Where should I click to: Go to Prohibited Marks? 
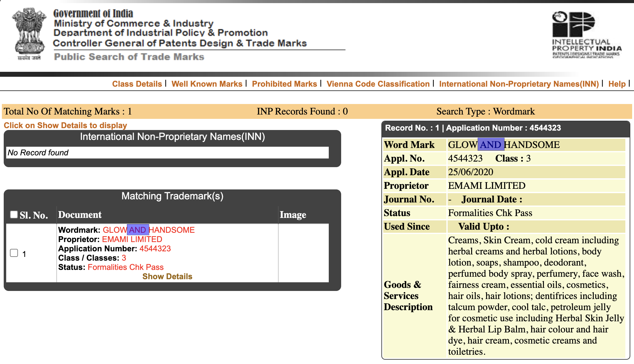coord(284,84)
